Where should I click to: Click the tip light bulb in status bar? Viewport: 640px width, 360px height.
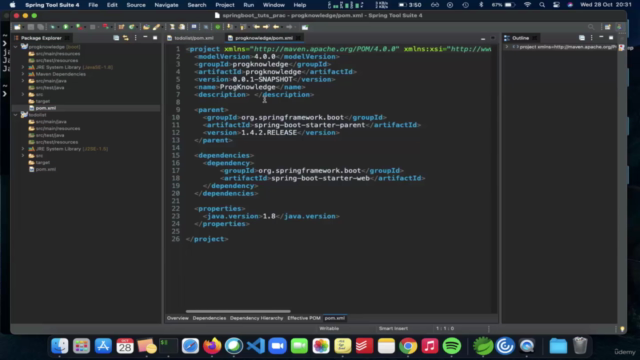622,329
